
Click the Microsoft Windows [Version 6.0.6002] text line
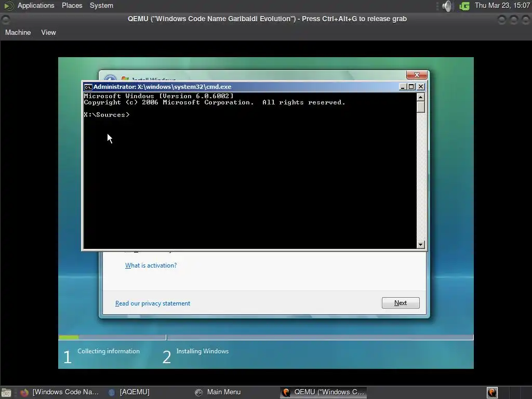159,96
